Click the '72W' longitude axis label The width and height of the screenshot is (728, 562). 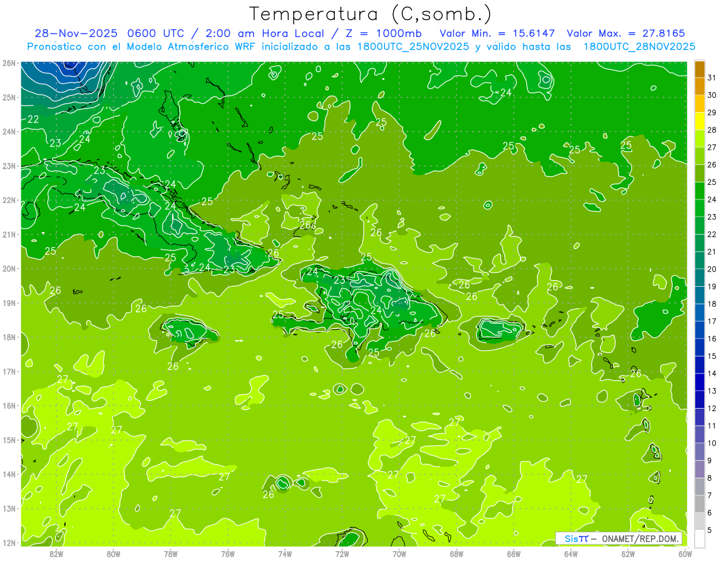pyautogui.click(x=342, y=554)
